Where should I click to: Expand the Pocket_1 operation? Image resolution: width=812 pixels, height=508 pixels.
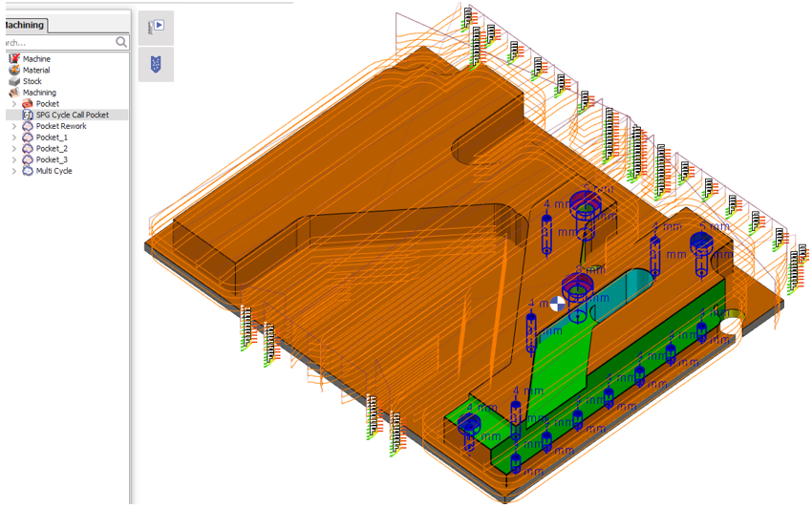13,138
